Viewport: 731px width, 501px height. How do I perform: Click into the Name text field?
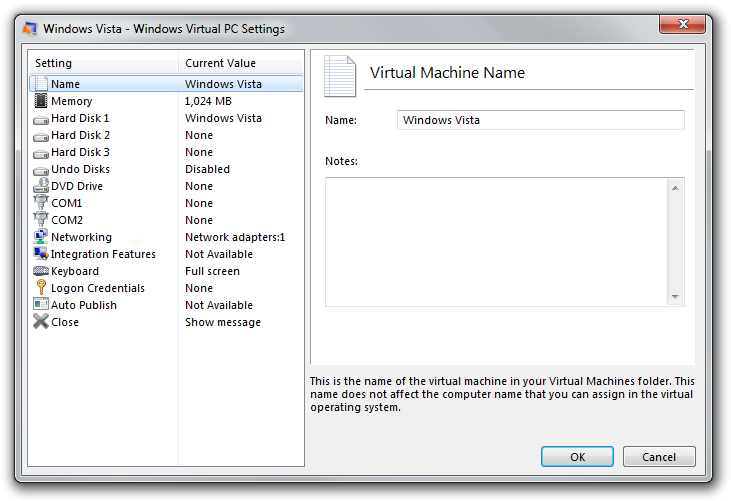541,120
